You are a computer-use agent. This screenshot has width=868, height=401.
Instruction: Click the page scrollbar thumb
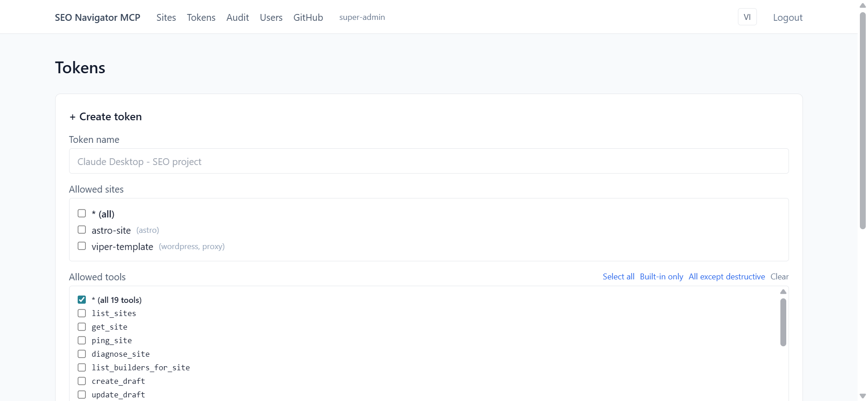pos(863,121)
